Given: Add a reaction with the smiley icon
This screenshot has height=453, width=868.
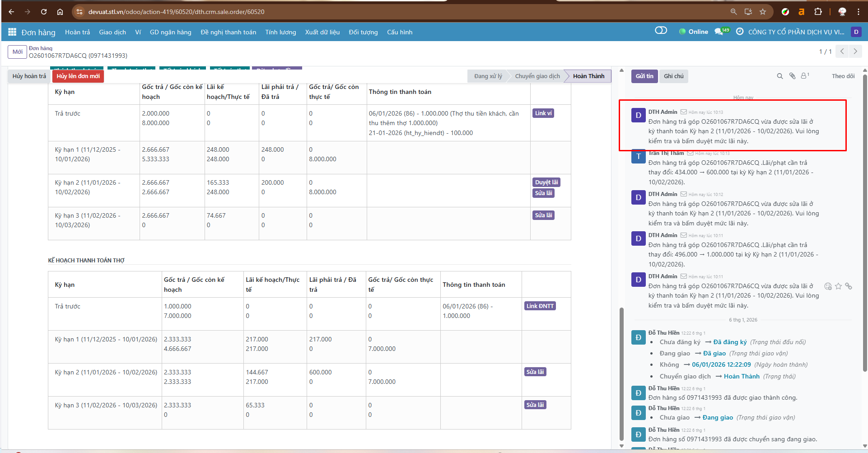Looking at the screenshot, I should click(828, 286).
